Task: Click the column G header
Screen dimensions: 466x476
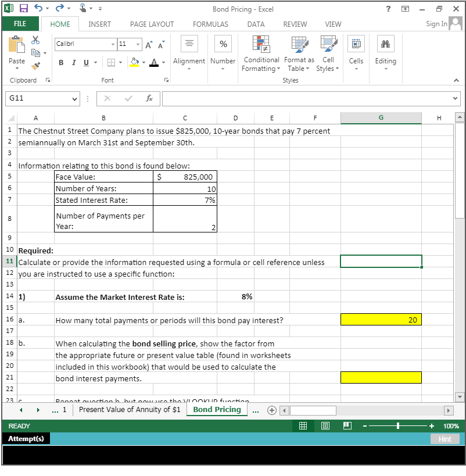Action: 381,118
